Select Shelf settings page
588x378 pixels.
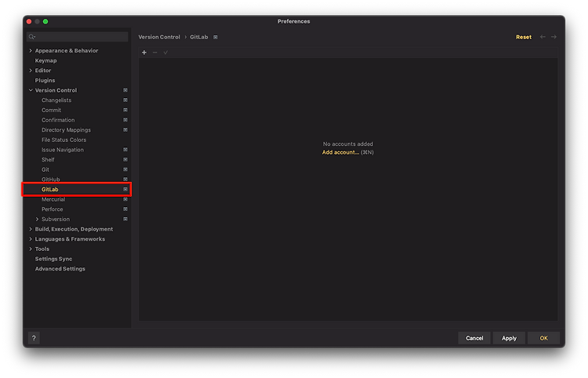coord(48,160)
